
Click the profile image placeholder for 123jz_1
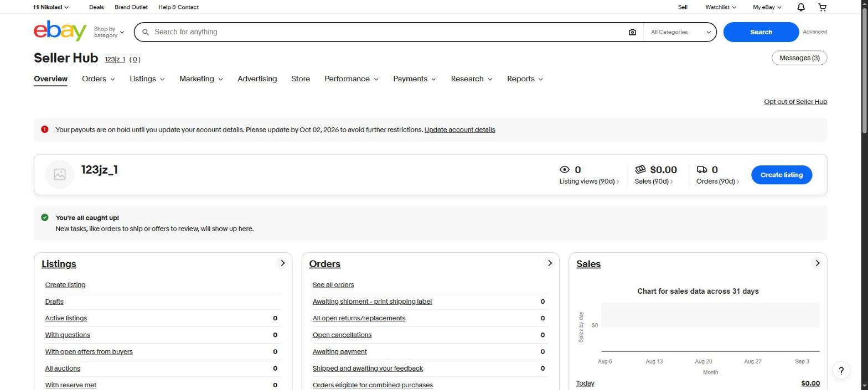(x=60, y=175)
